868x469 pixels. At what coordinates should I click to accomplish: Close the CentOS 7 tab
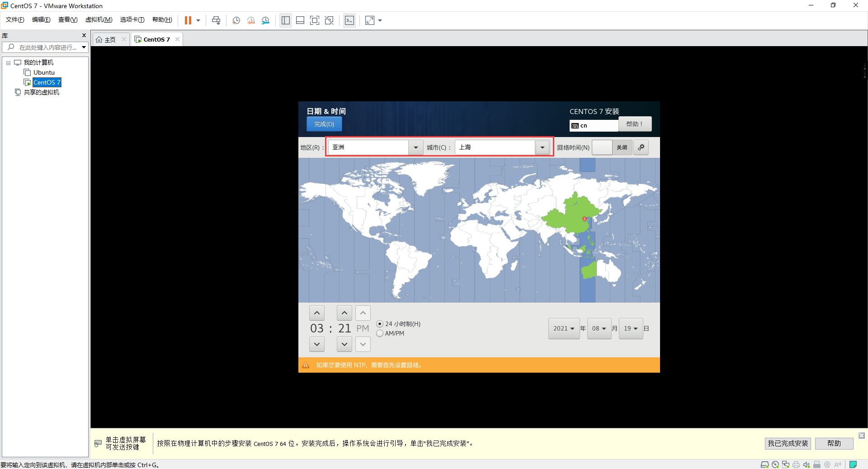tap(177, 39)
